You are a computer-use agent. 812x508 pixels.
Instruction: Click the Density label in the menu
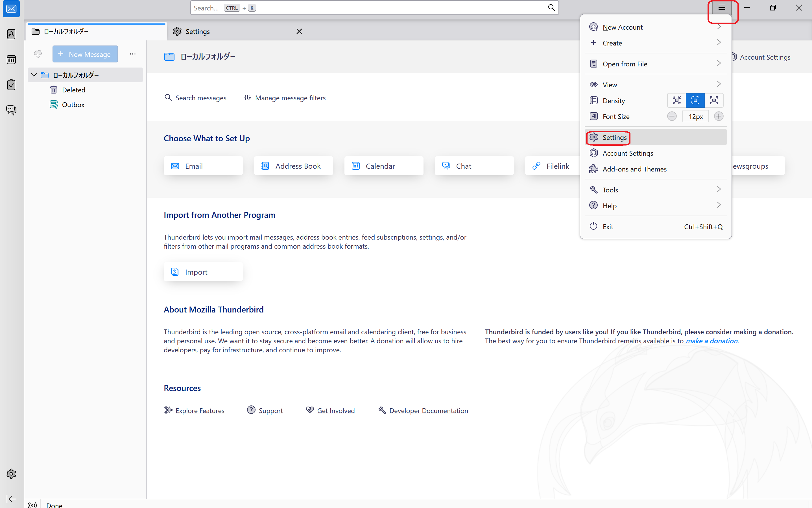click(614, 101)
